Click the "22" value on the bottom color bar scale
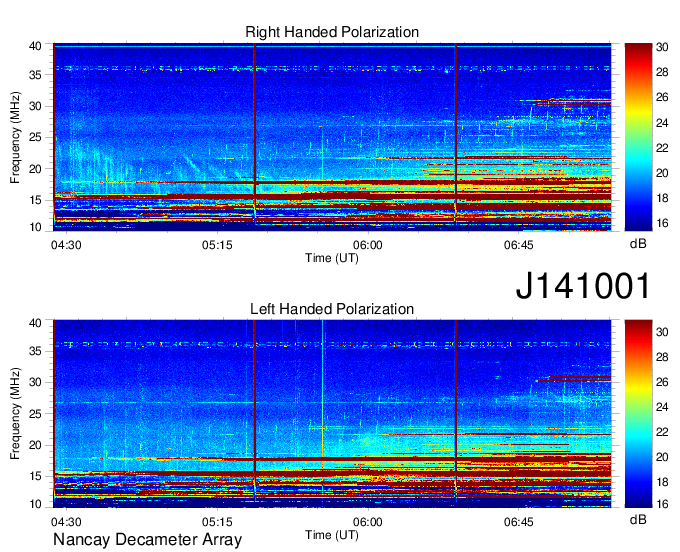The image size is (680, 552). (x=662, y=432)
